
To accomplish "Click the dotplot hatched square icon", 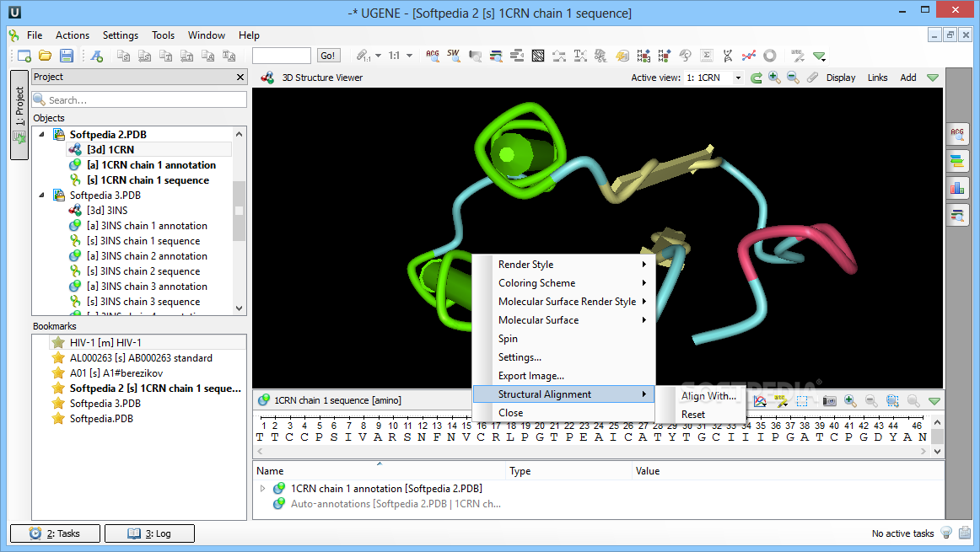I will (537, 56).
